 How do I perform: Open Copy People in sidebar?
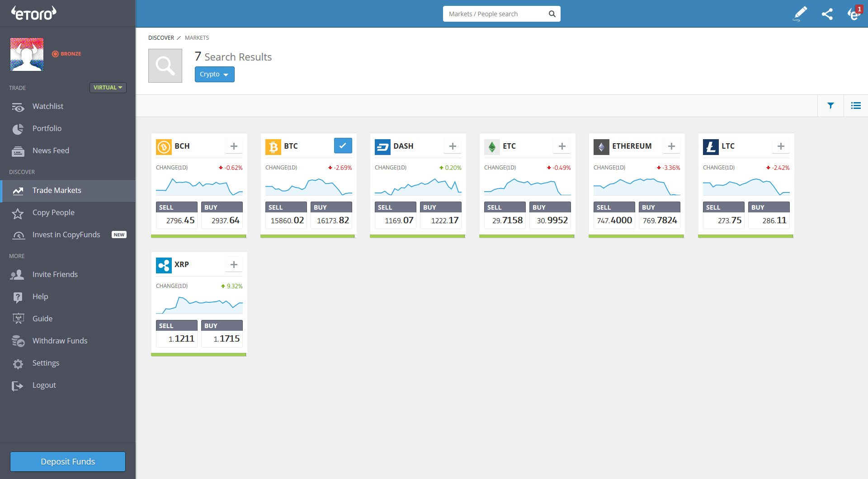coord(68,212)
